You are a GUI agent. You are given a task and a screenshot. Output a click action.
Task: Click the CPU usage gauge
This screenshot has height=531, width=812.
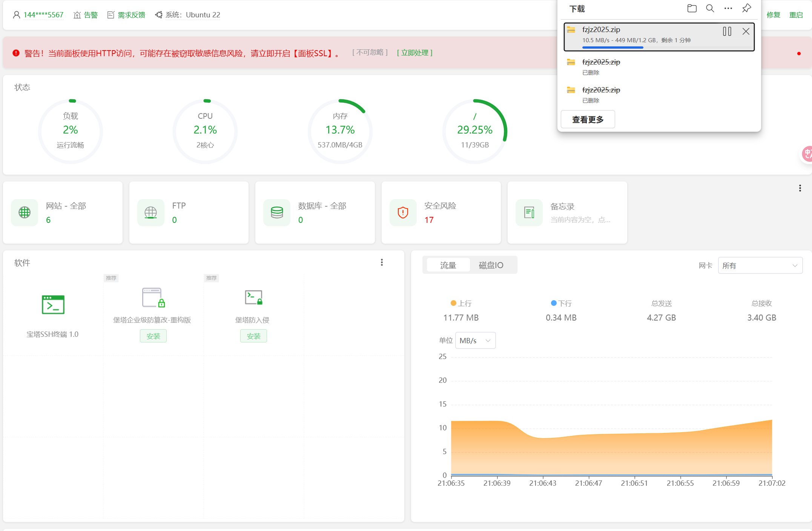[205, 131]
